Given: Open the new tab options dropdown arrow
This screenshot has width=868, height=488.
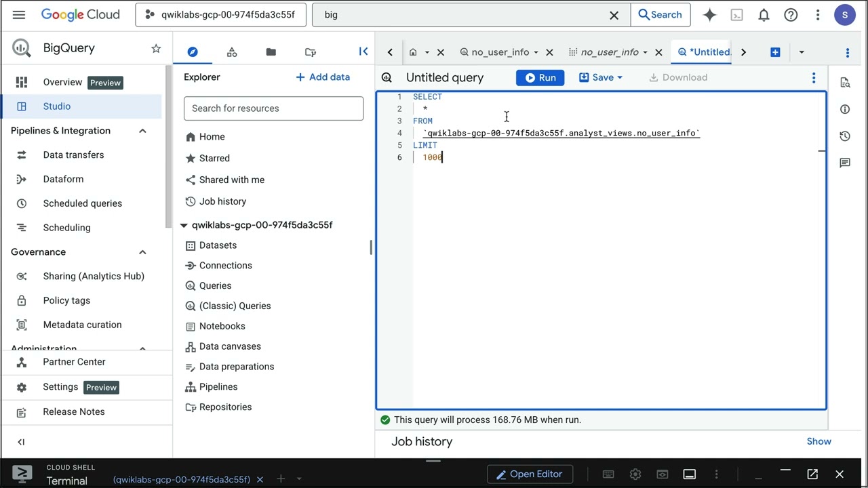Looking at the screenshot, I should [x=802, y=52].
